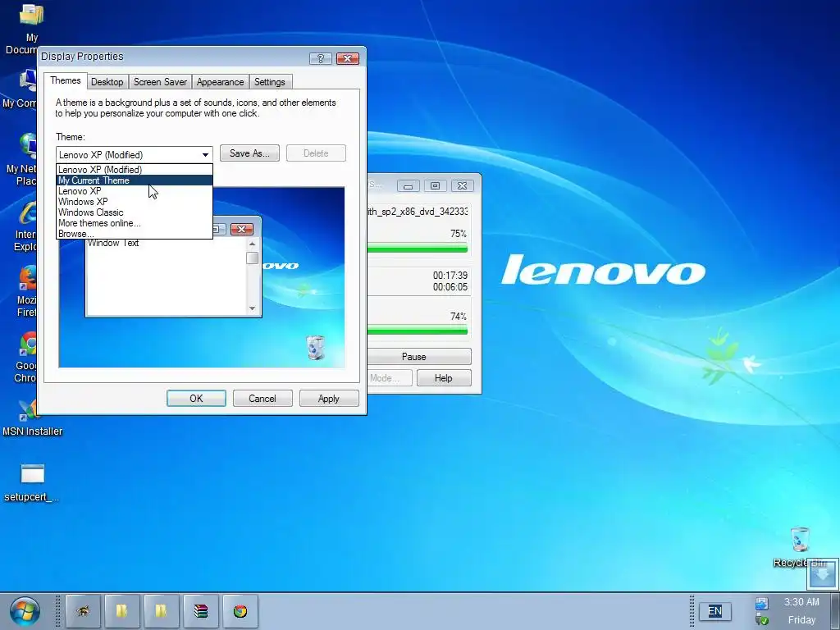The image size is (840, 630).
Task: Click the blue download arrow gadget by Recycle Bin
Action: point(822,574)
